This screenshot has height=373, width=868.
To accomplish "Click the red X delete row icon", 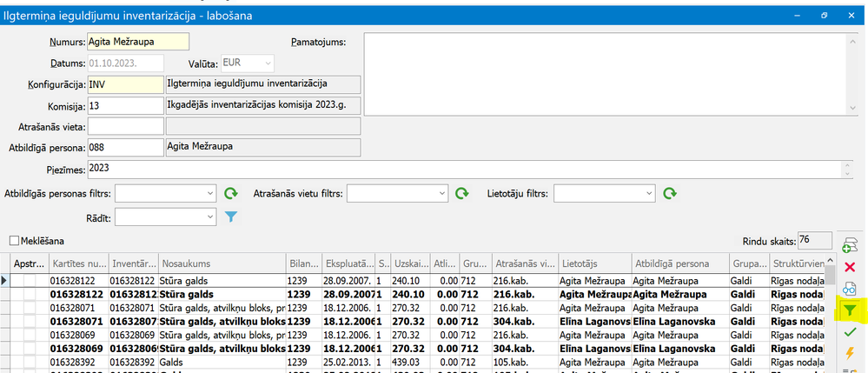I will click(x=850, y=268).
